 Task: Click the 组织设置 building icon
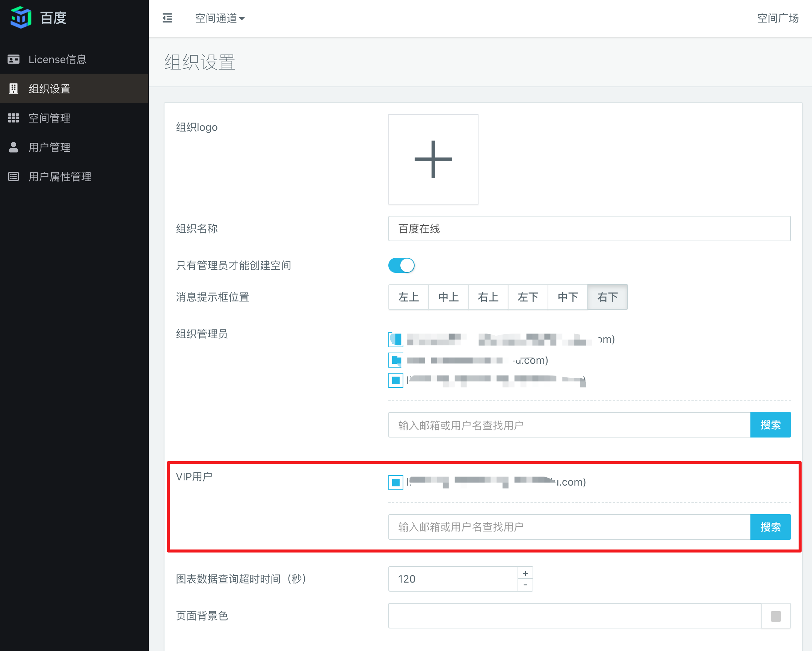(14, 89)
